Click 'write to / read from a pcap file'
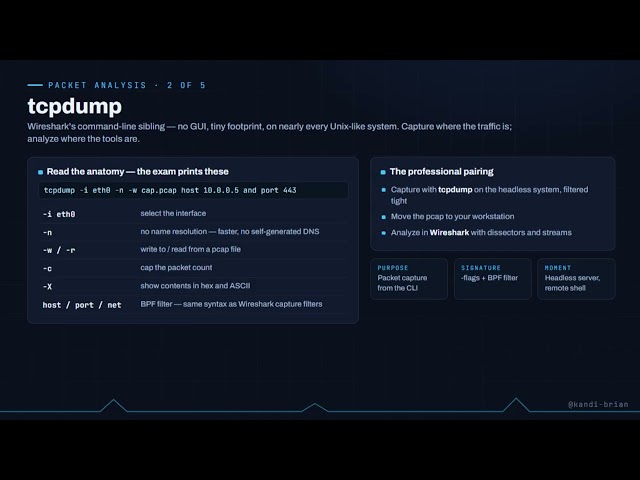The image size is (640, 480). click(191, 249)
